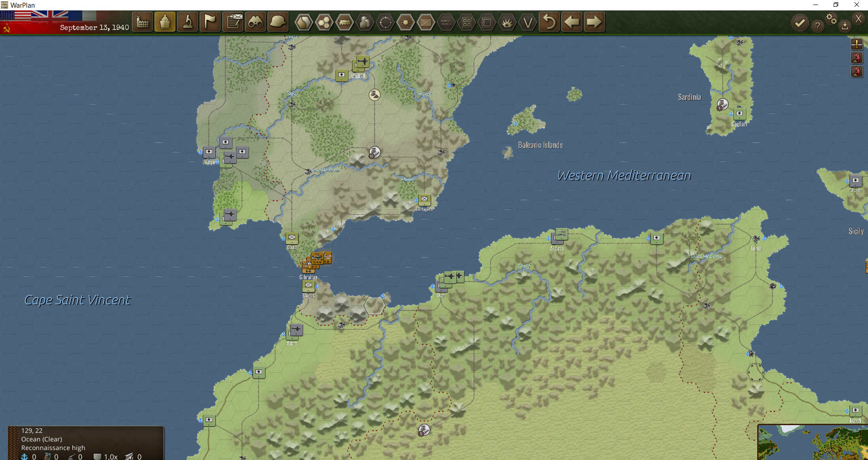Image resolution: width=868 pixels, height=460 pixels.
Task: Select the envelope unit at Tangier
Action: coord(308,286)
